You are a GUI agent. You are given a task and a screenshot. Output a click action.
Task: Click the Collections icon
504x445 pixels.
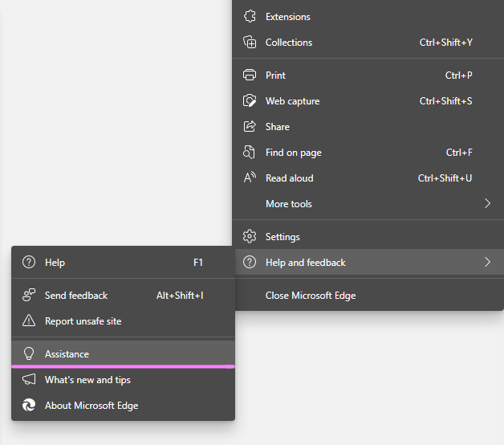click(x=250, y=42)
